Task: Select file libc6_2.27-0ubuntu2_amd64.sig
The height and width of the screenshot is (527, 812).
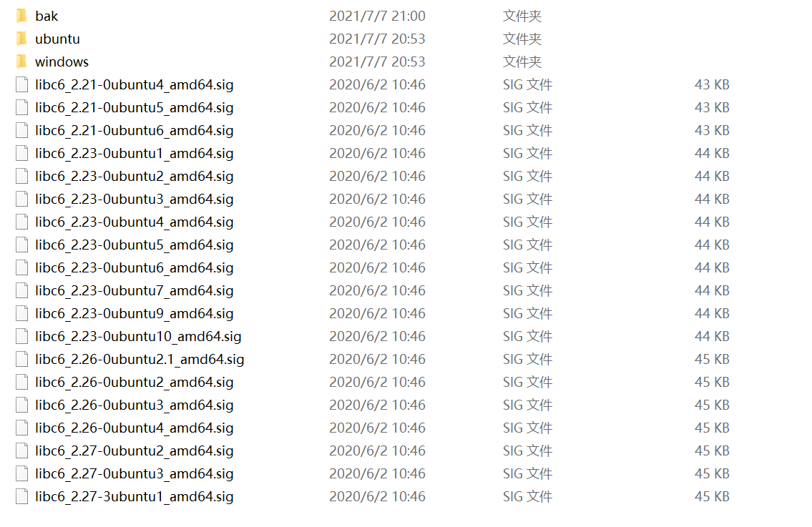Action: pos(134,451)
